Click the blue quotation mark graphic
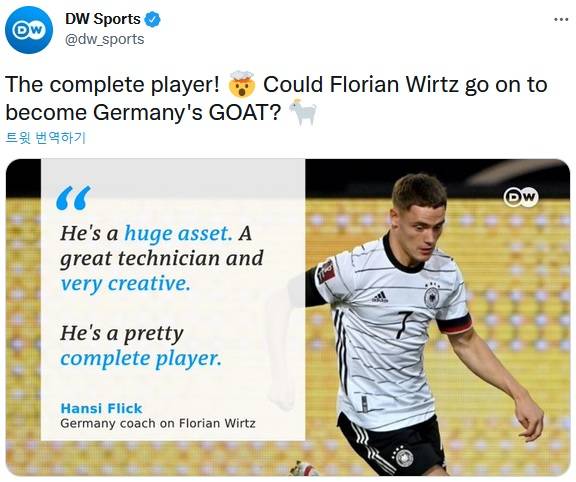Viewport: 576px width, 482px height. tap(73, 198)
